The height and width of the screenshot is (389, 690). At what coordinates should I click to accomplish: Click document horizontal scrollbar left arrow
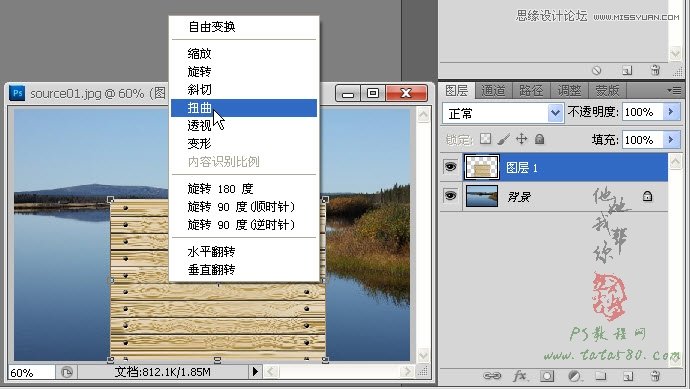click(x=271, y=372)
